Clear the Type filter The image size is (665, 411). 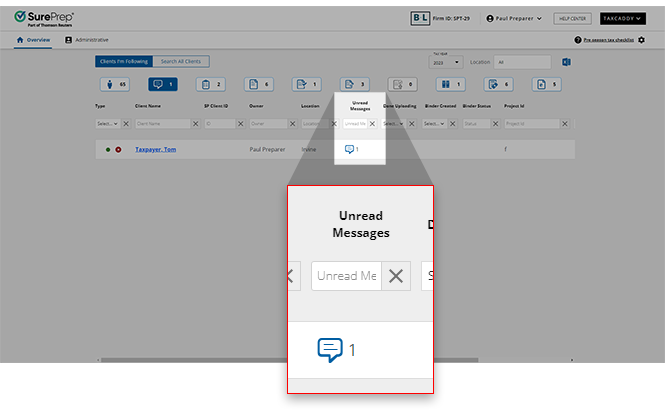tap(126, 124)
